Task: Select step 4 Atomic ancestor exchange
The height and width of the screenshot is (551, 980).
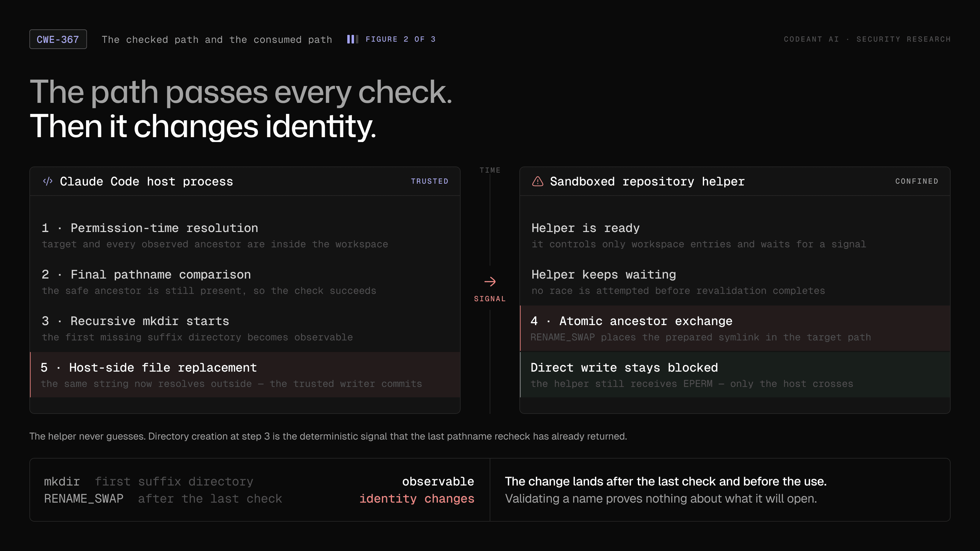Action: (735, 328)
